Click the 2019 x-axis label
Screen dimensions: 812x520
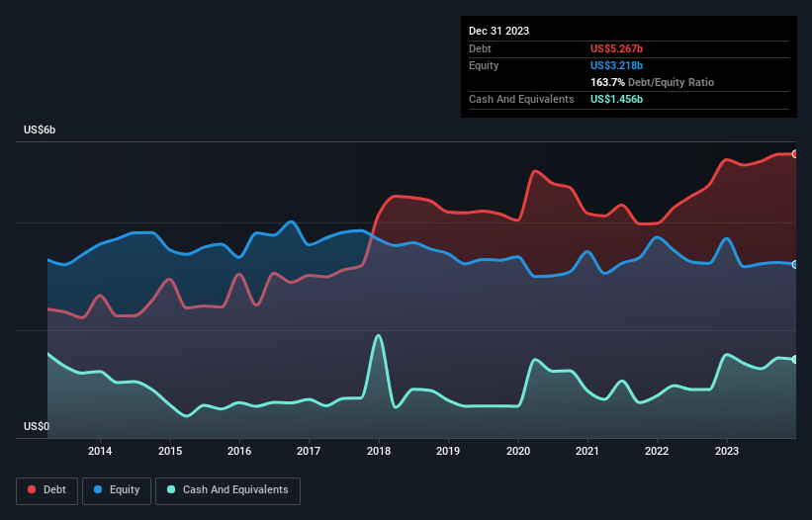tap(448, 451)
